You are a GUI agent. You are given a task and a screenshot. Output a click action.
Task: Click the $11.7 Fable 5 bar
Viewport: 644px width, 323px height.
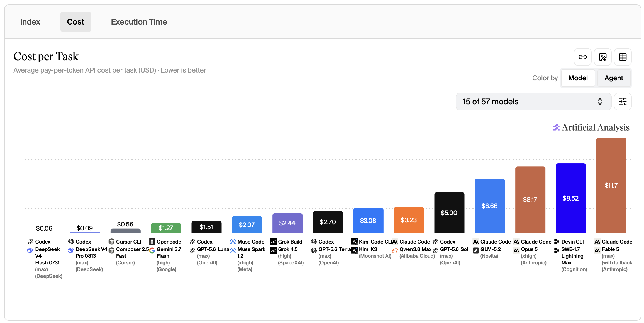click(x=611, y=185)
